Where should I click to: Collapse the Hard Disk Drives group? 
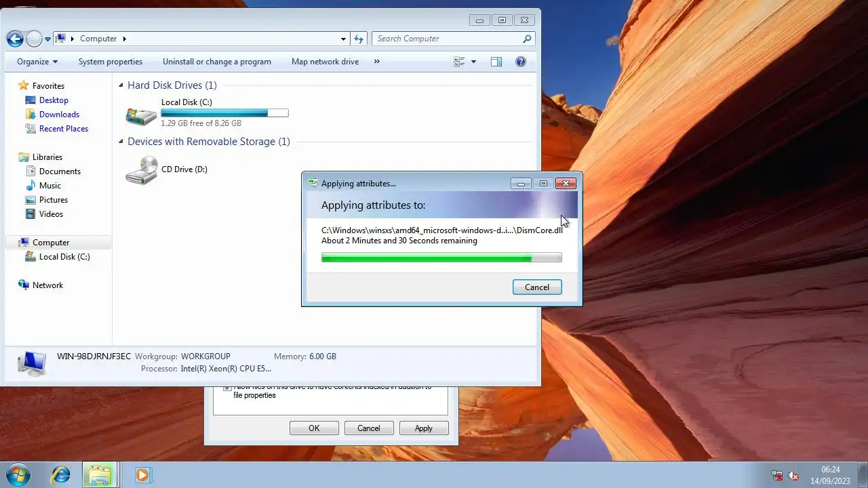pyautogui.click(x=121, y=85)
